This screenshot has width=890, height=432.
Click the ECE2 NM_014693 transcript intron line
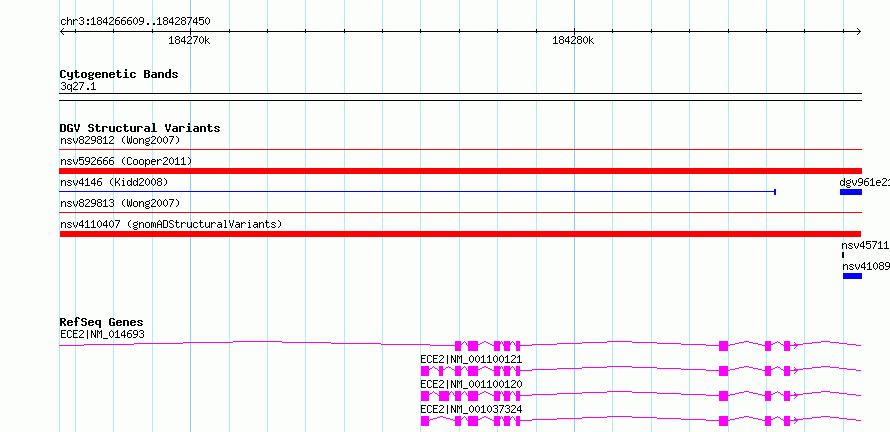[255, 342]
